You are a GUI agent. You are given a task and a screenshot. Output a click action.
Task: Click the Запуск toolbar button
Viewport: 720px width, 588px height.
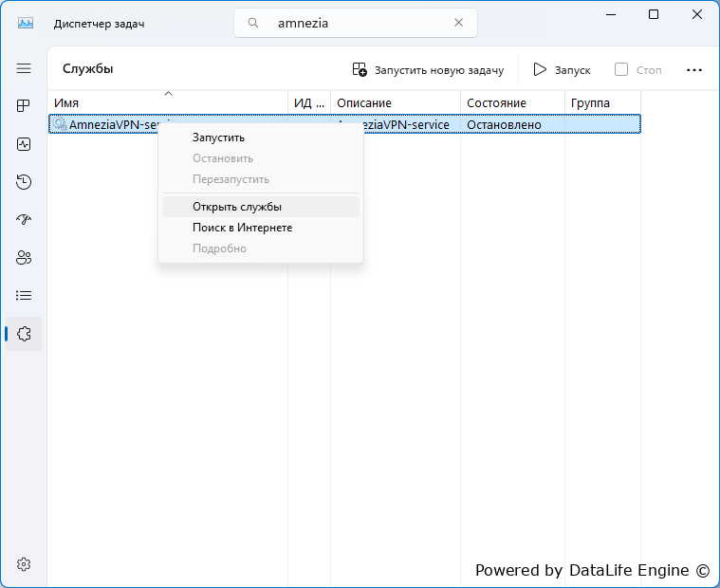(562, 70)
